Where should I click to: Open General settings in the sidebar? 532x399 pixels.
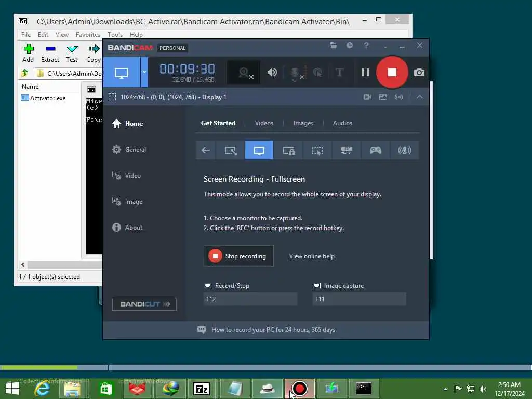coord(129,150)
